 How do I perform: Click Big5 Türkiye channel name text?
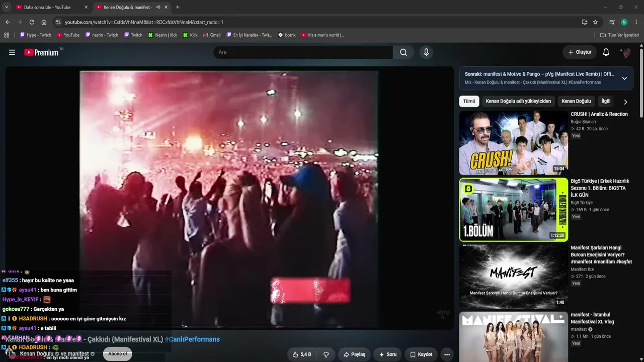pos(582,203)
